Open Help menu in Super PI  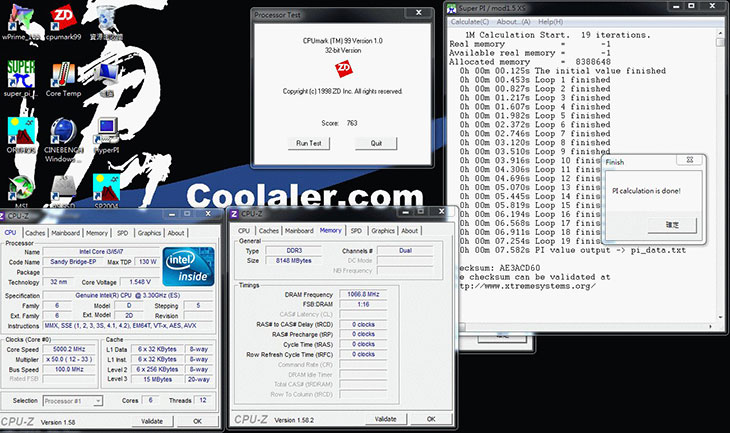coord(550,22)
